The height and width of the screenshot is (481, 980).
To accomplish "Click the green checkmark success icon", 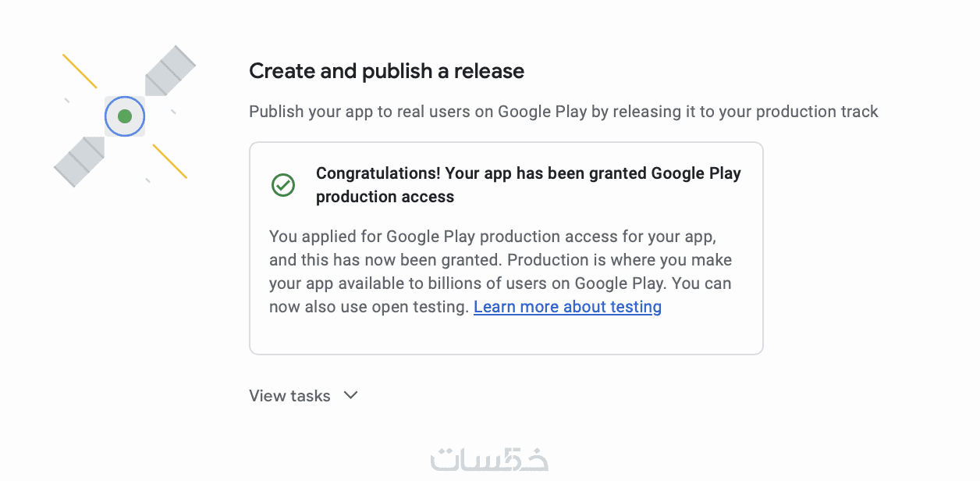I will 283,185.
